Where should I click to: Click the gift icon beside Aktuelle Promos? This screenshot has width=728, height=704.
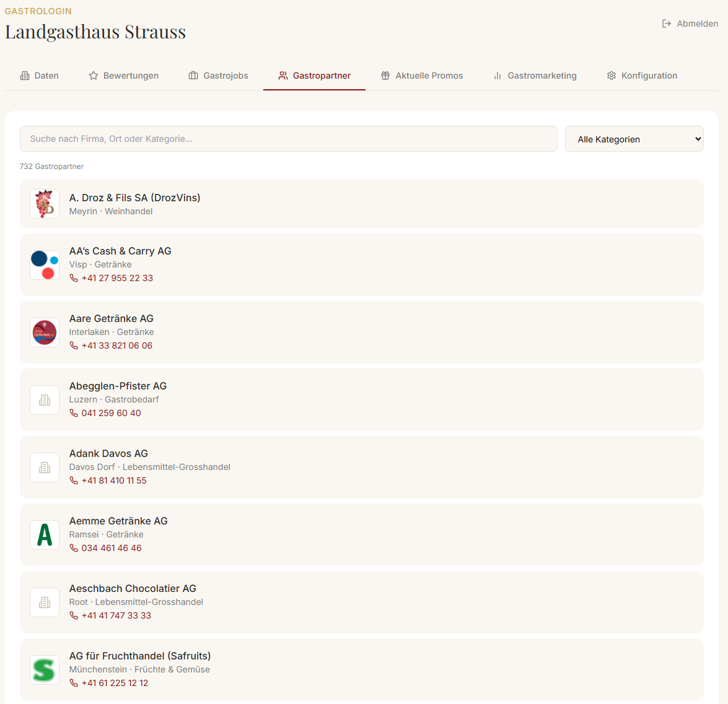(x=385, y=76)
